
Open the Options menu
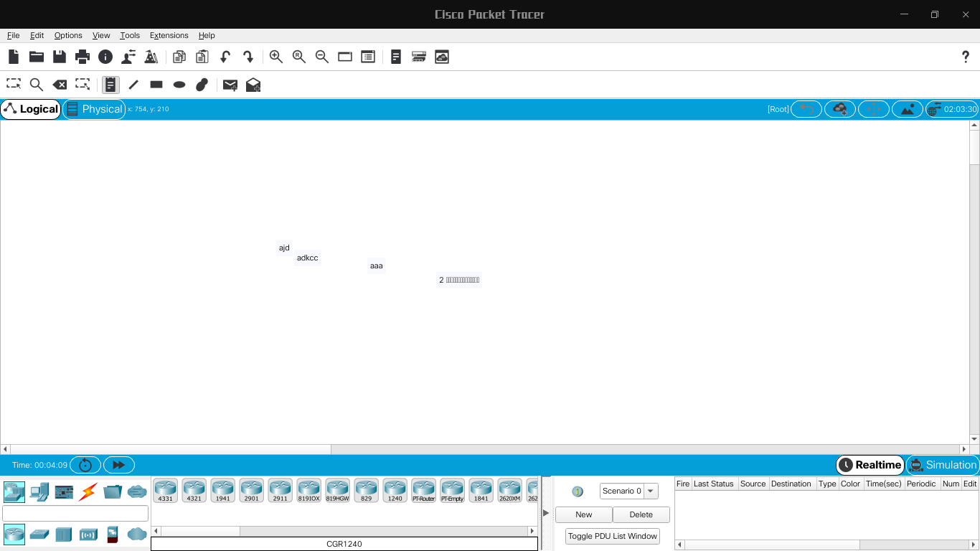(x=68, y=35)
